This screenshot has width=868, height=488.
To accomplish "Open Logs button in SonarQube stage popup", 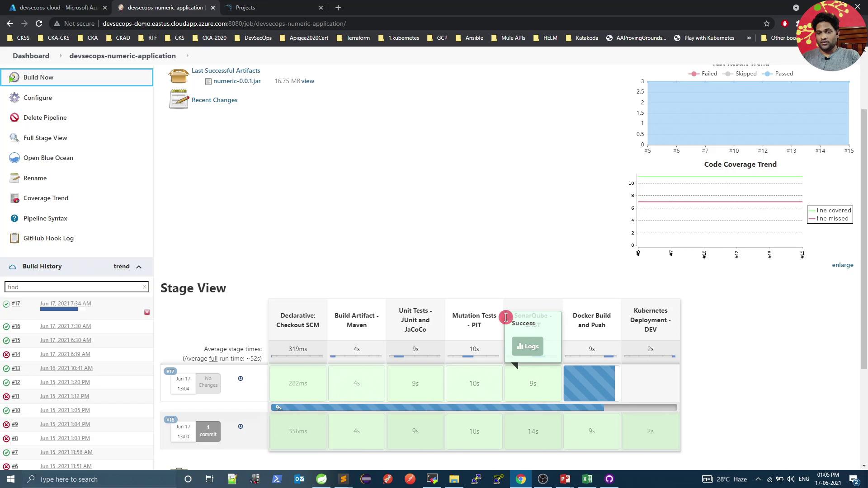I will click(x=528, y=346).
